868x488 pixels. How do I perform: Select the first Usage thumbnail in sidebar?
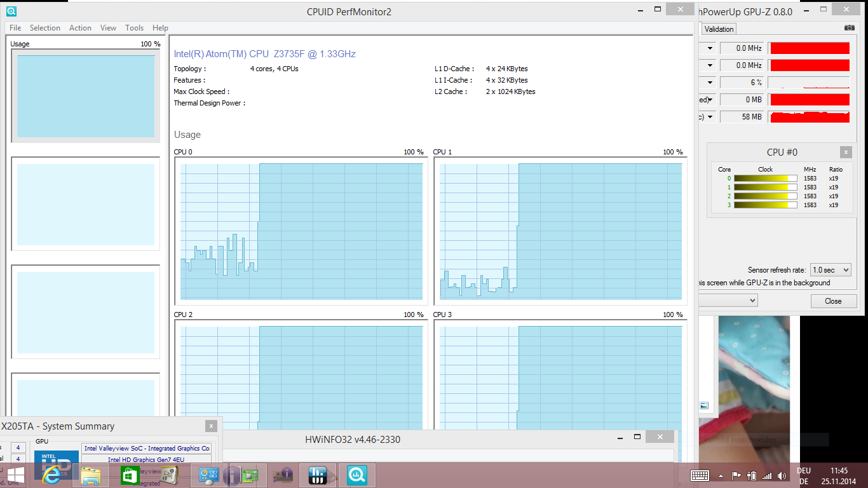[86, 96]
